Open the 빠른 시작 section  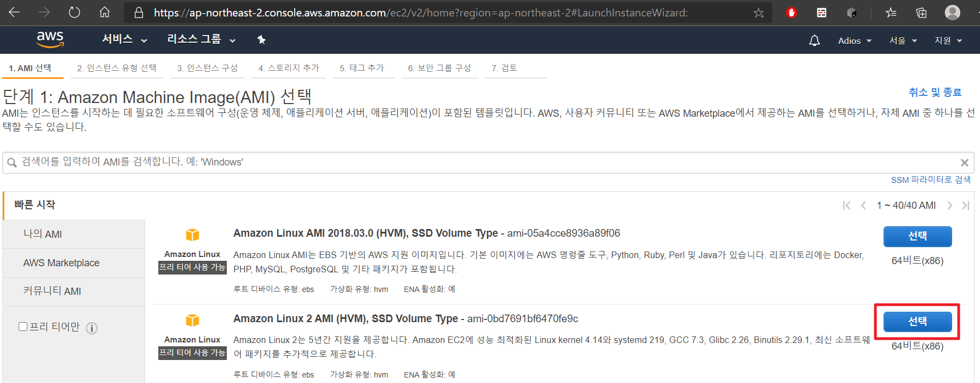[35, 205]
